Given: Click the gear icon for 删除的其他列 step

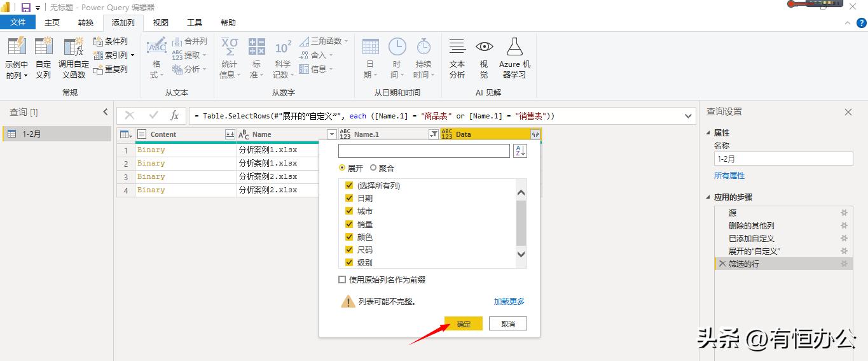Looking at the screenshot, I should click(x=844, y=225).
